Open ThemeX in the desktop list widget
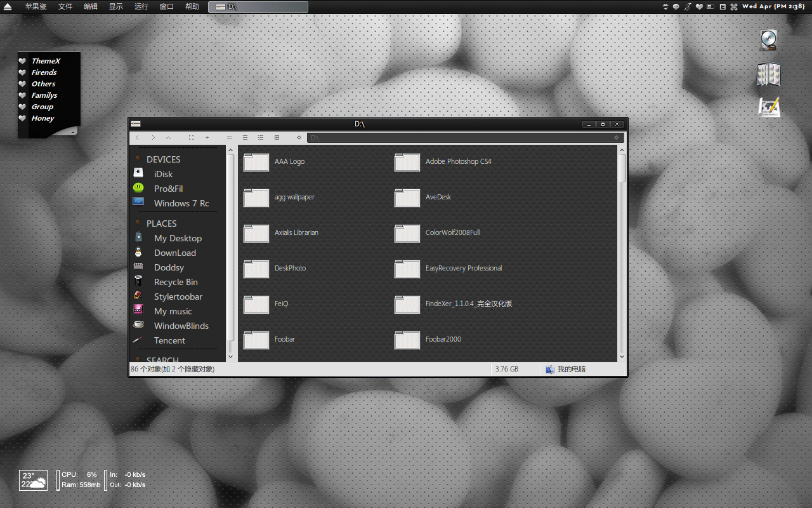 (46, 61)
